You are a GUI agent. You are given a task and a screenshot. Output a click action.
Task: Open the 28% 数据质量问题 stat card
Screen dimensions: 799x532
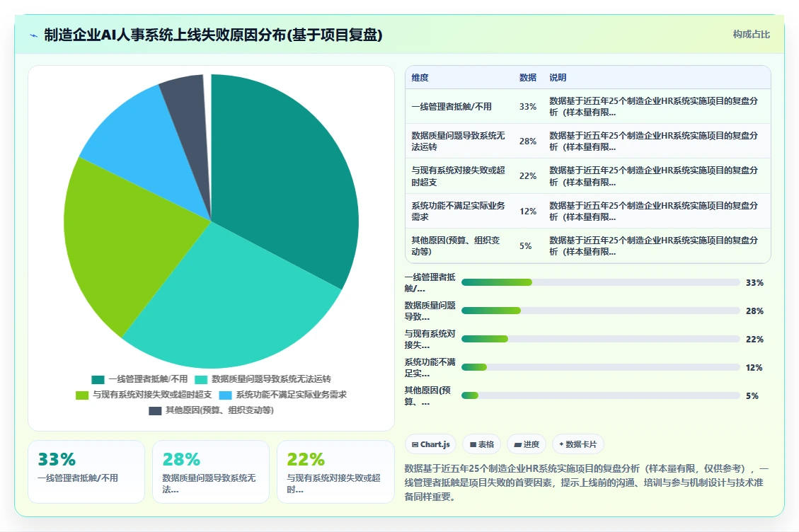[x=211, y=472]
